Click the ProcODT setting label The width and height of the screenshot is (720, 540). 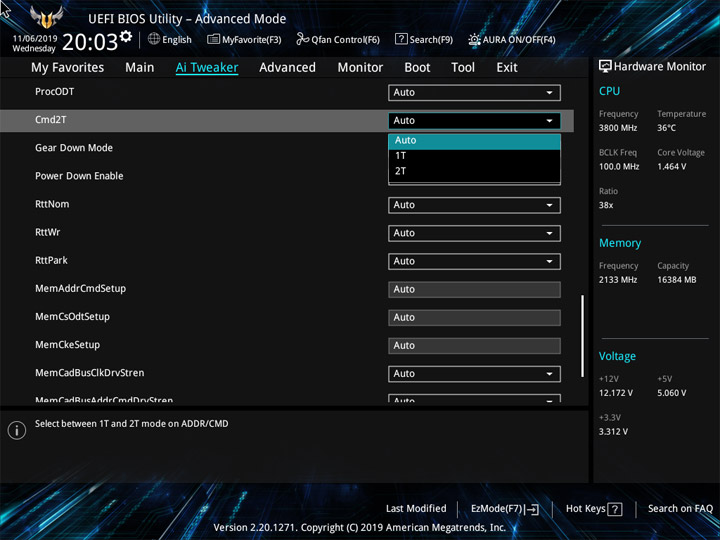(x=55, y=92)
